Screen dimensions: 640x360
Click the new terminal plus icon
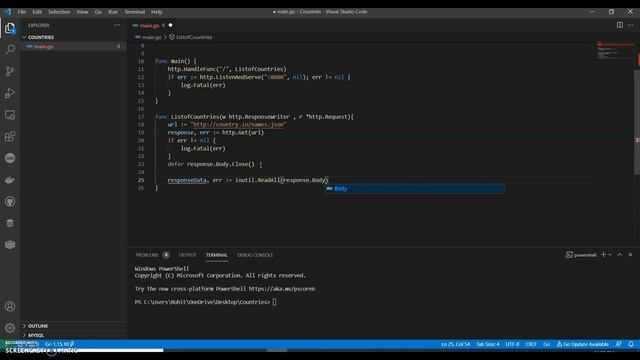tap(603, 255)
